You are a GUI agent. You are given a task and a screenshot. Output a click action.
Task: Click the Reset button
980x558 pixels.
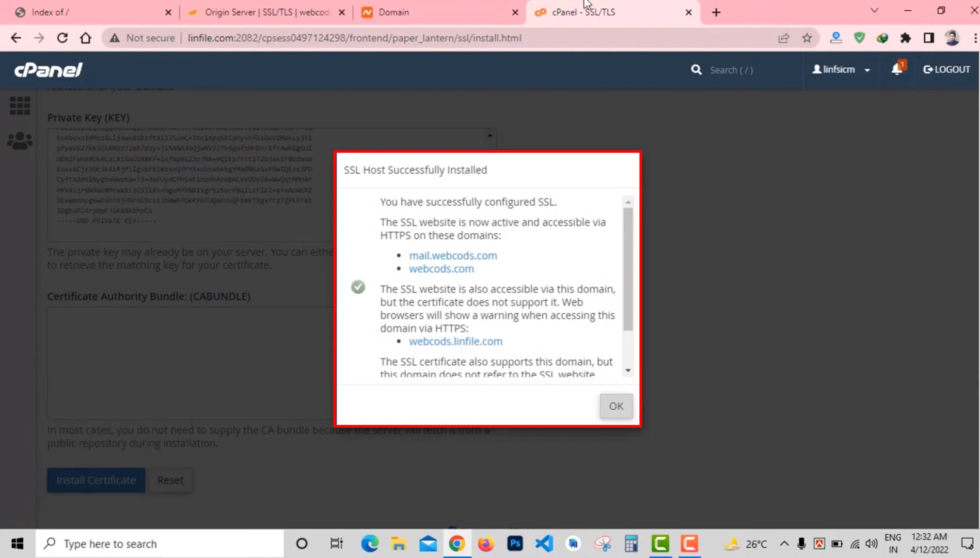coord(170,480)
